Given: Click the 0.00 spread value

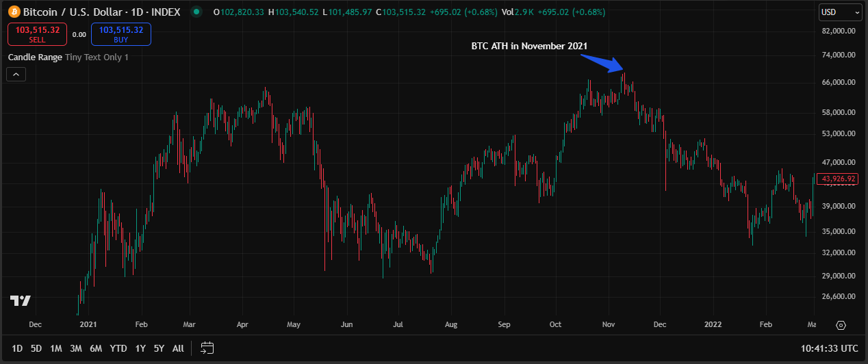Looking at the screenshot, I should (79, 34).
